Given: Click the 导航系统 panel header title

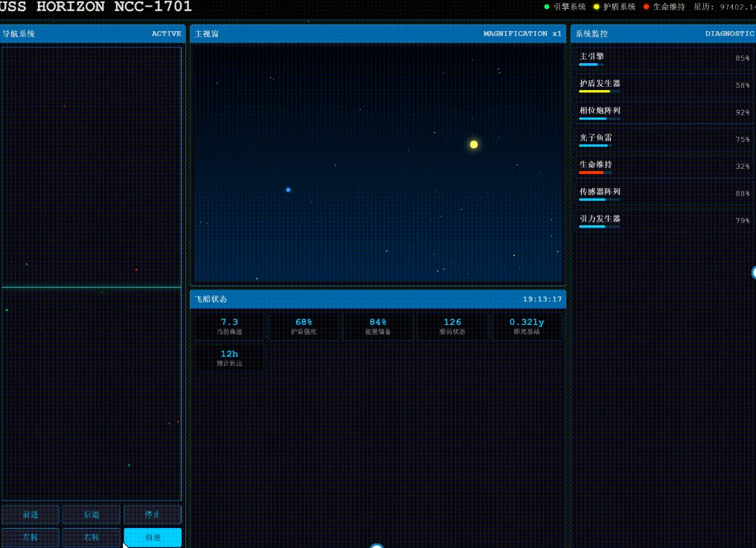Looking at the screenshot, I should (x=19, y=33).
